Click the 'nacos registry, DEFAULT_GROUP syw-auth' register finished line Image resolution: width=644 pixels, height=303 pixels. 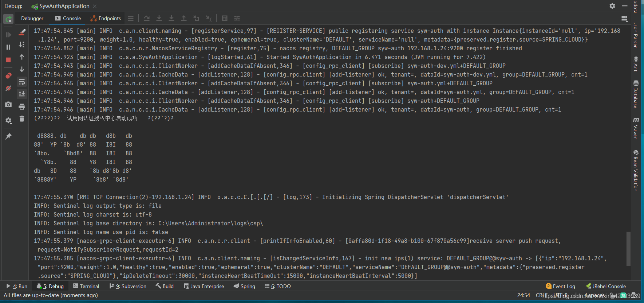tap(278, 48)
